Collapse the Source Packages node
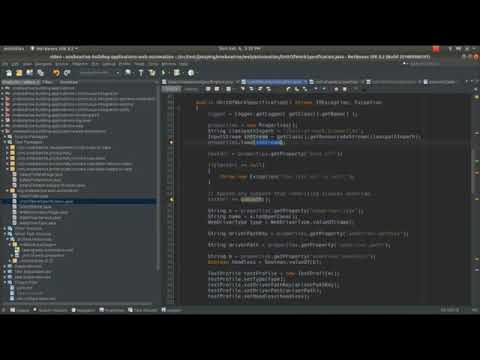Viewport: 480px width, 360px height. [6, 137]
